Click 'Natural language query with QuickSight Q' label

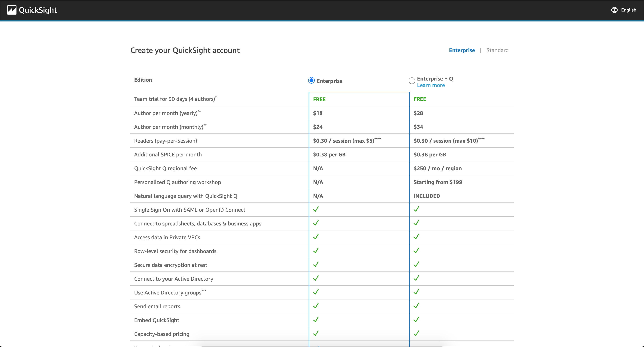[186, 196]
